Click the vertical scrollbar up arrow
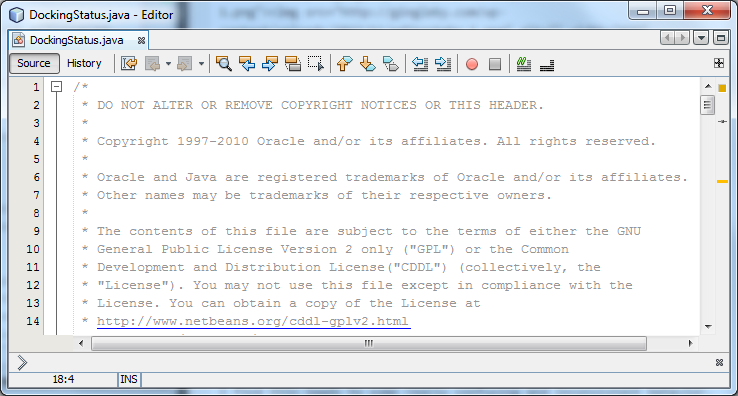The height and width of the screenshot is (396, 738). [x=708, y=86]
